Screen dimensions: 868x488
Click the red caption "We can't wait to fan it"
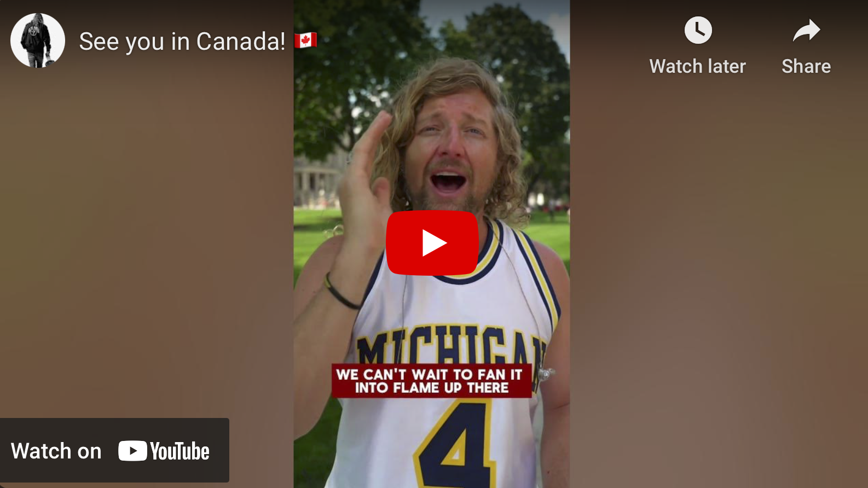pos(429,374)
